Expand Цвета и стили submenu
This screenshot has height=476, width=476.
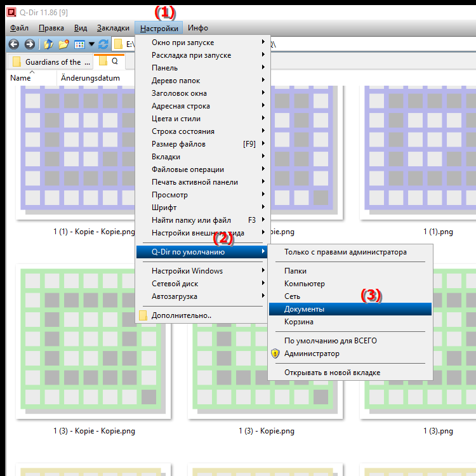[x=202, y=119]
